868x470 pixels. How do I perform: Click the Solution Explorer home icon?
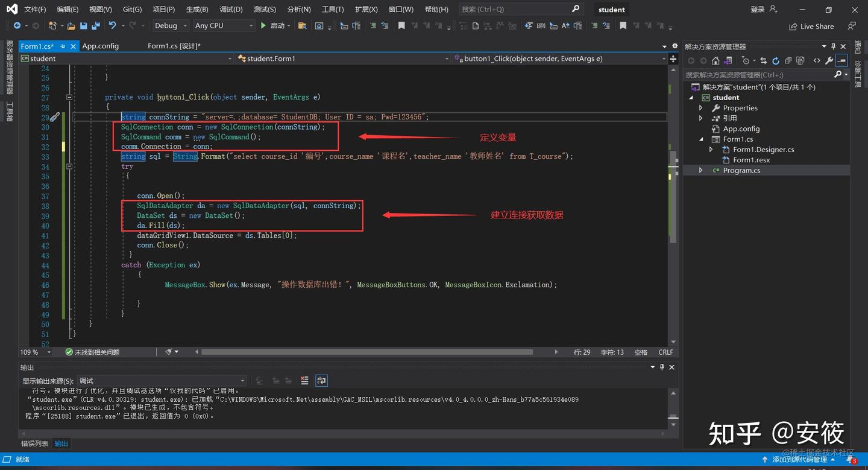tap(715, 60)
